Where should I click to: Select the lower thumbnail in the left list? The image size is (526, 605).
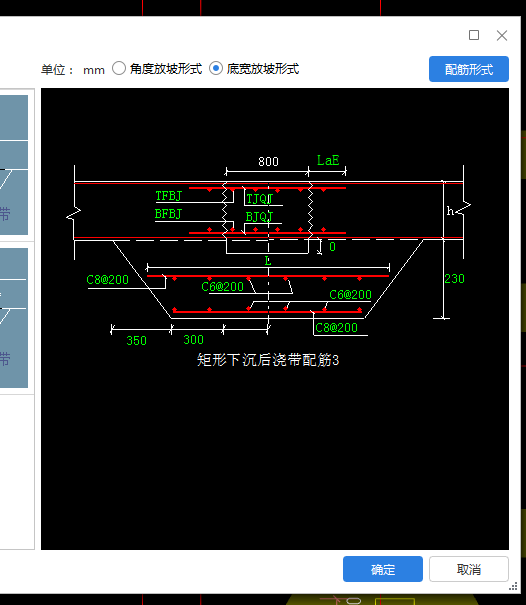[14, 318]
